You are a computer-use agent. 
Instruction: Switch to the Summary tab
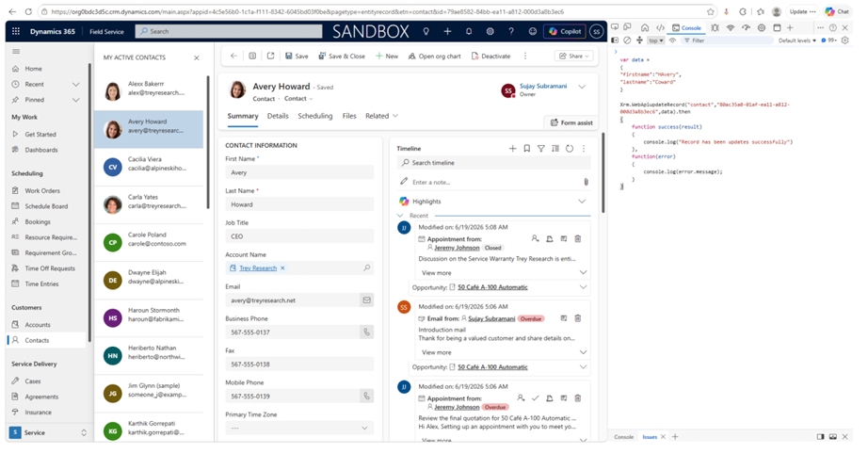tap(243, 116)
